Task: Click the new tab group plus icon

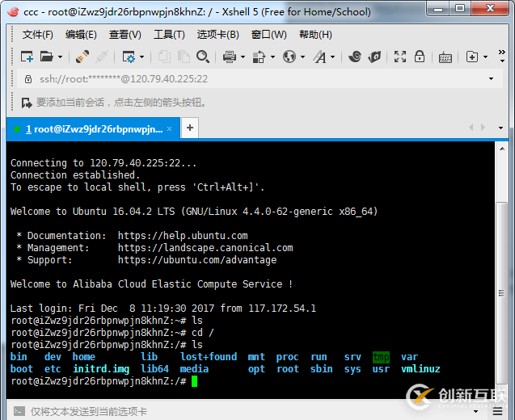Action: point(472,57)
